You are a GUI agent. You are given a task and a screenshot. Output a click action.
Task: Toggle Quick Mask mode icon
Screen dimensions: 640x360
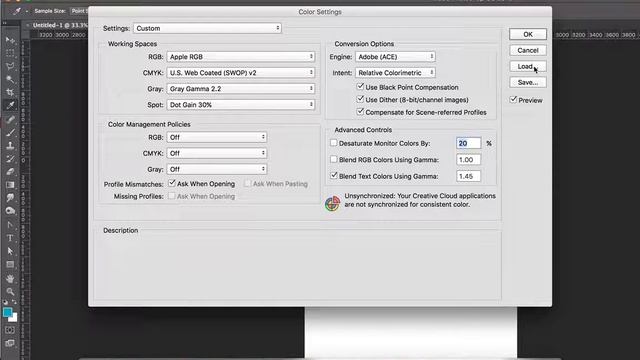click(10, 330)
